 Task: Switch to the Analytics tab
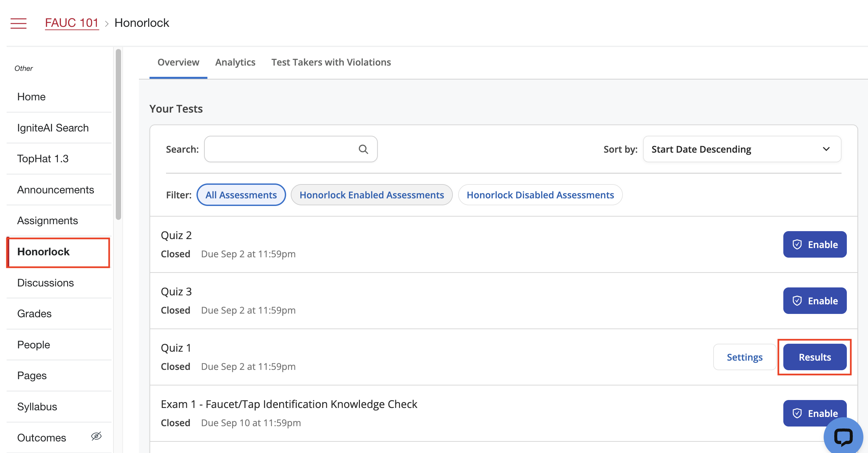pyautogui.click(x=235, y=62)
